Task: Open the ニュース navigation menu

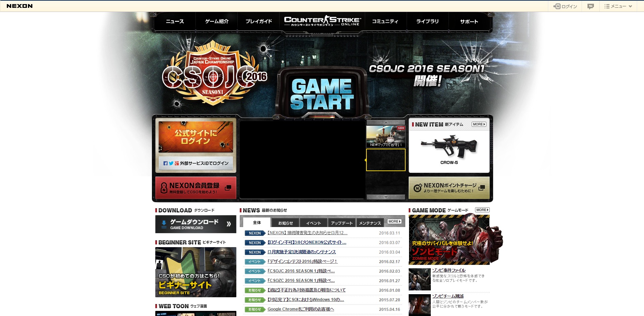Action: 175,21
